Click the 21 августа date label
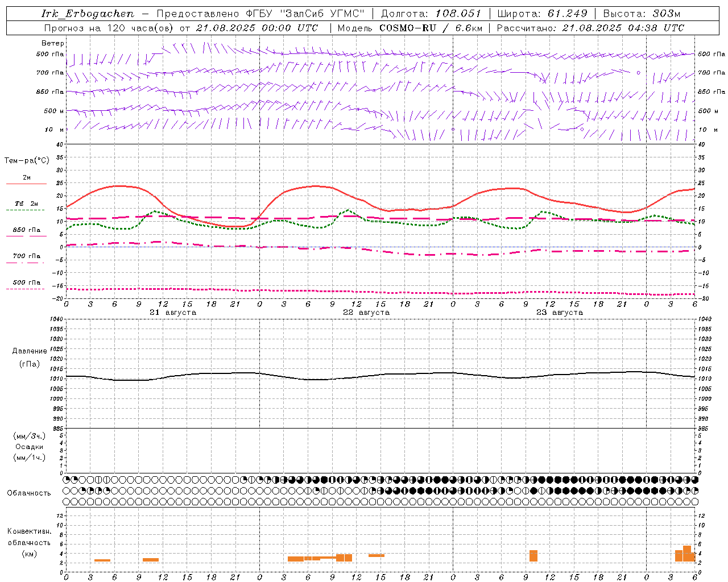 173,313
